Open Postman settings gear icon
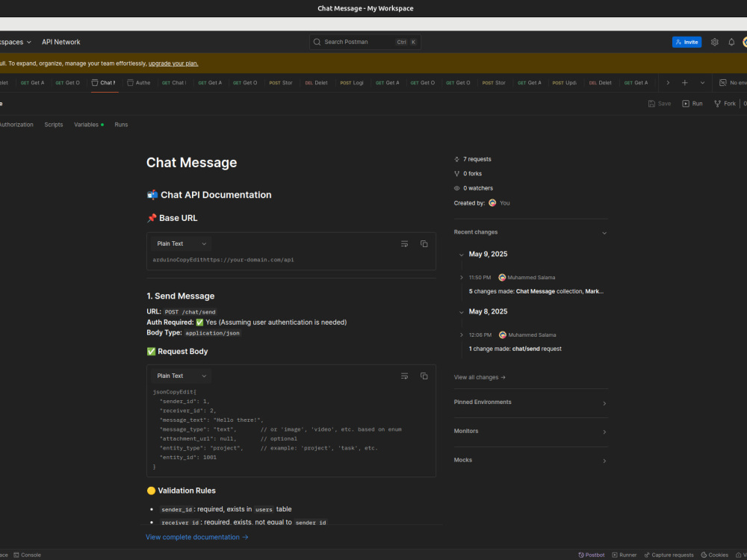747x560 pixels. point(714,42)
